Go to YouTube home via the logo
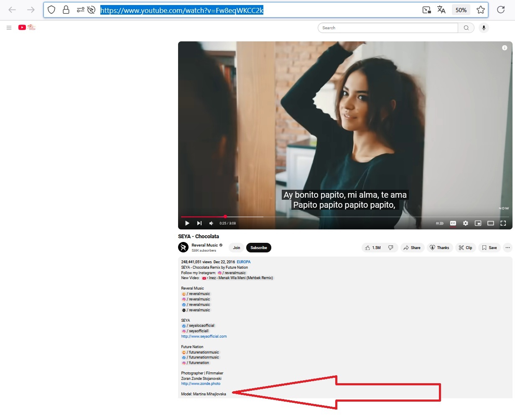515x420 pixels. click(27, 27)
